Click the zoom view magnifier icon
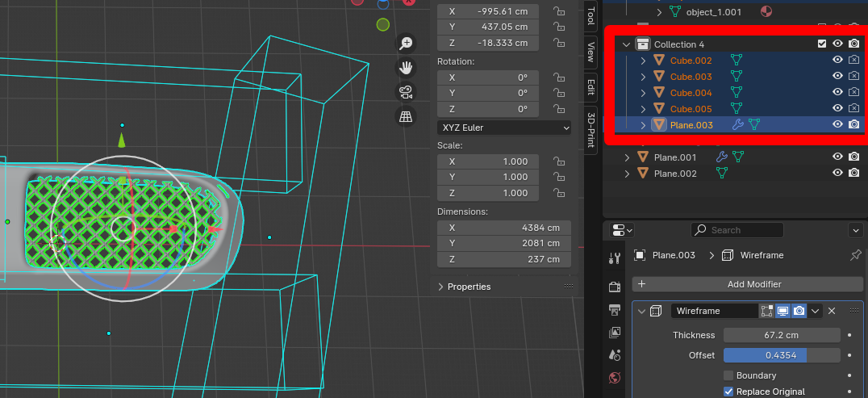The width and height of the screenshot is (868, 398). tap(406, 43)
